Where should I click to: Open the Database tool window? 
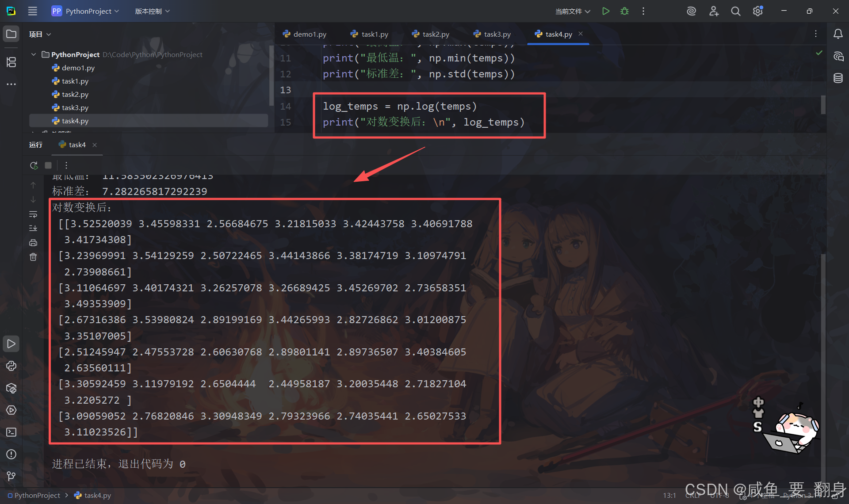click(838, 78)
